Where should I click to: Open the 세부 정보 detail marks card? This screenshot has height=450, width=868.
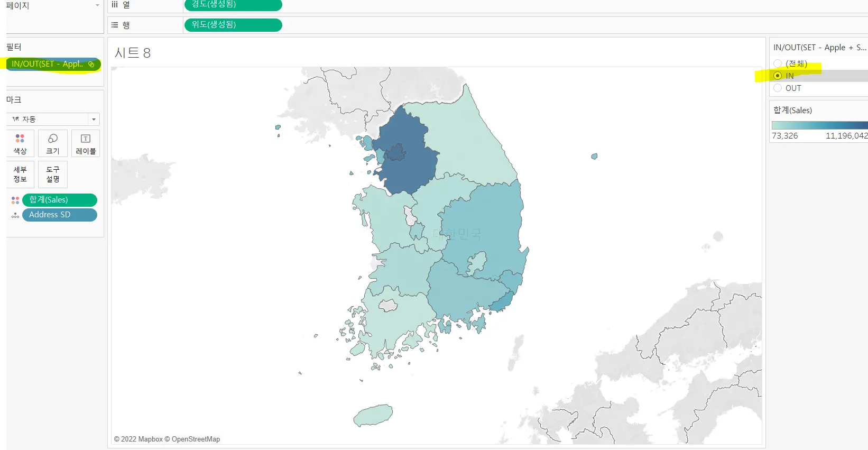pyautogui.click(x=20, y=175)
